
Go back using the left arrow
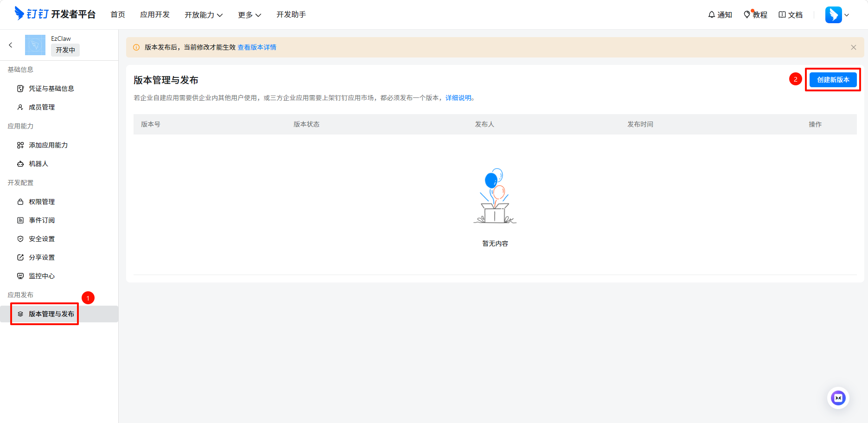[11, 45]
